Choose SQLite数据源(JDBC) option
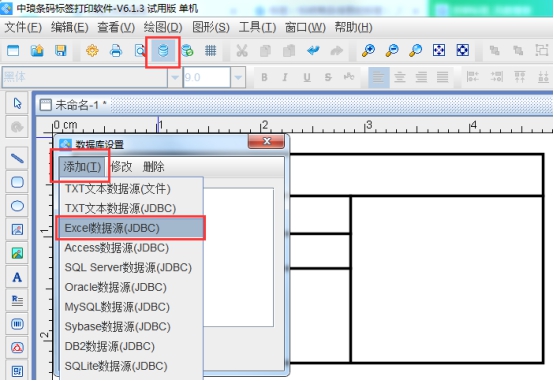The image size is (554, 381). coord(131,366)
